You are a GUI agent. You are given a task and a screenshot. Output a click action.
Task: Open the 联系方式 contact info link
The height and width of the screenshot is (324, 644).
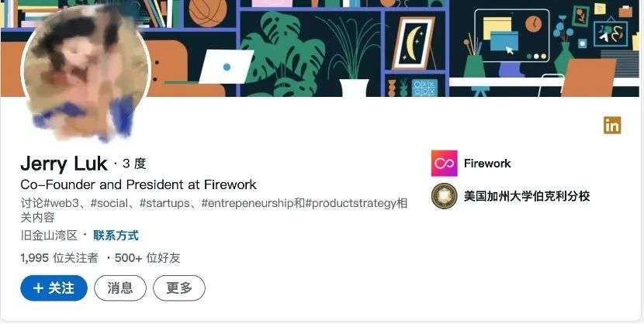116,236
